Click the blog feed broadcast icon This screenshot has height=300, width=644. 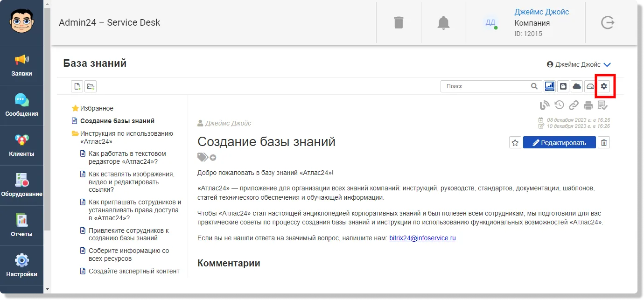click(545, 105)
